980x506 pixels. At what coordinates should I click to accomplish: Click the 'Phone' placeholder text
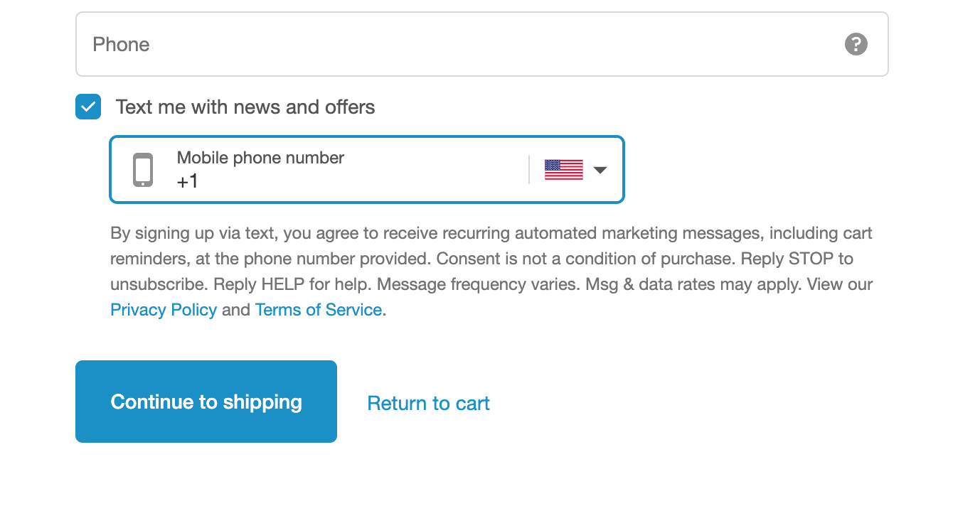coord(121,44)
